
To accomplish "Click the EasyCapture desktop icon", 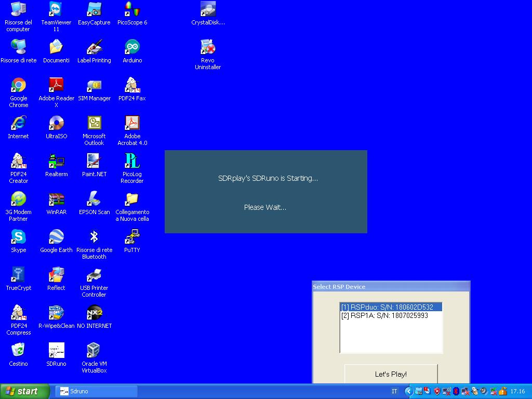I will coord(94,9).
